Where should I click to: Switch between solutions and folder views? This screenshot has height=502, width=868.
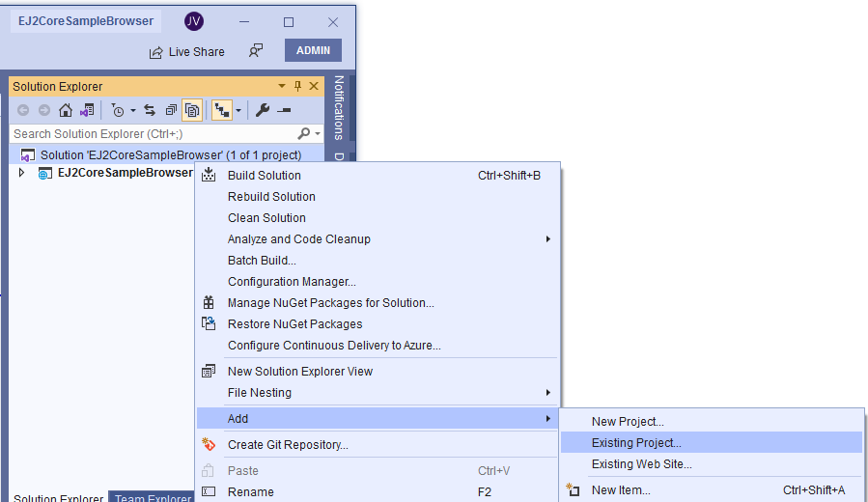[x=87, y=110]
